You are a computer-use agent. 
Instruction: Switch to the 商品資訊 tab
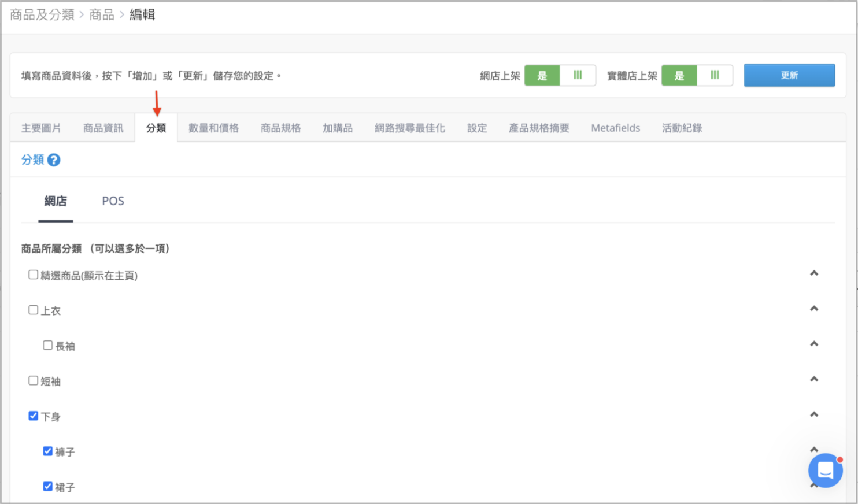point(103,128)
